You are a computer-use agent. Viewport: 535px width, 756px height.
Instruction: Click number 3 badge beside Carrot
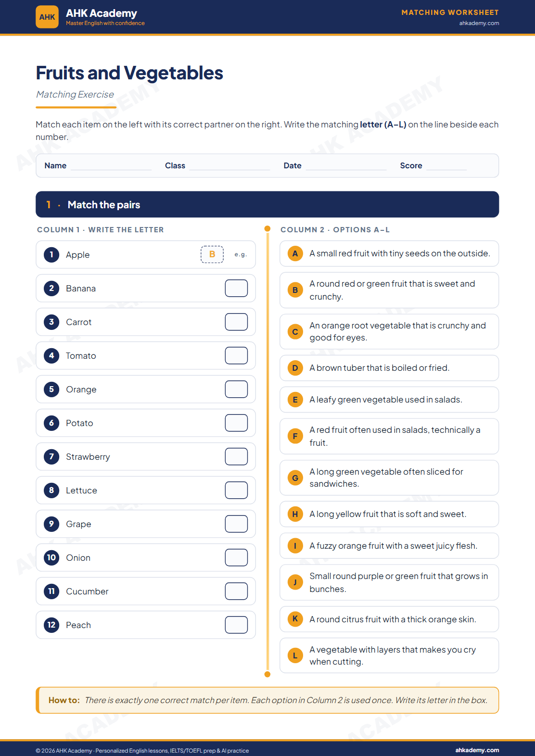pos(51,322)
